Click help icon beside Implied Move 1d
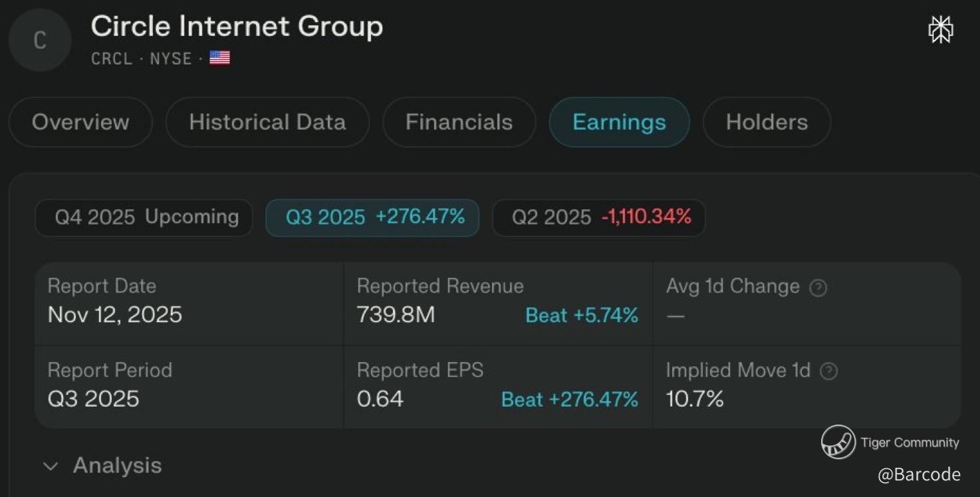The height and width of the screenshot is (497, 980). tap(828, 371)
